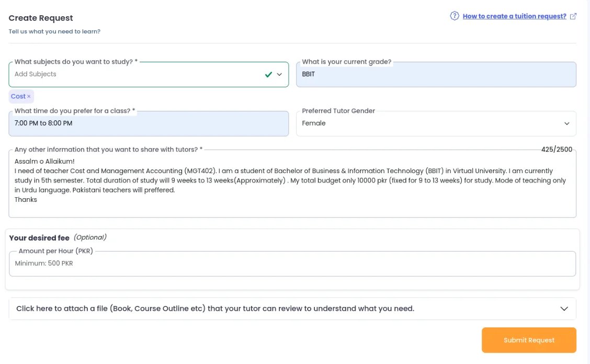
Task: Select the Cost subject tag
Action: click(18, 96)
